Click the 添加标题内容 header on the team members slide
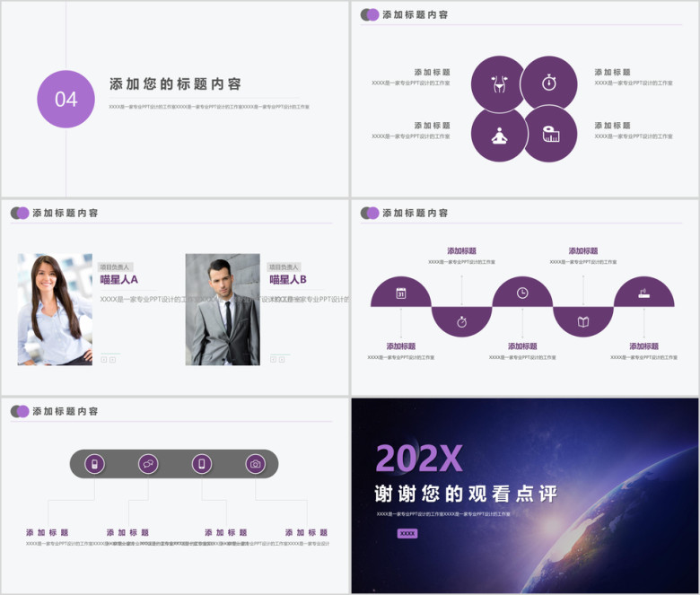The height and width of the screenshot is (595, 700). 66,213
